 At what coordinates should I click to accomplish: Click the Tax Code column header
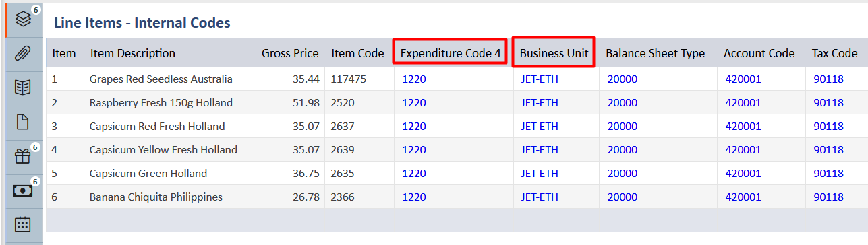834,53
